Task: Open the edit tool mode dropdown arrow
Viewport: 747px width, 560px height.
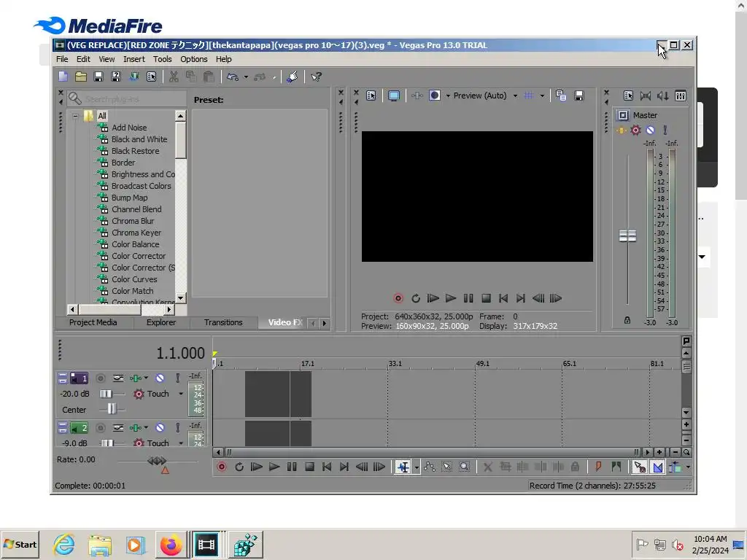Action: [417, 467]
